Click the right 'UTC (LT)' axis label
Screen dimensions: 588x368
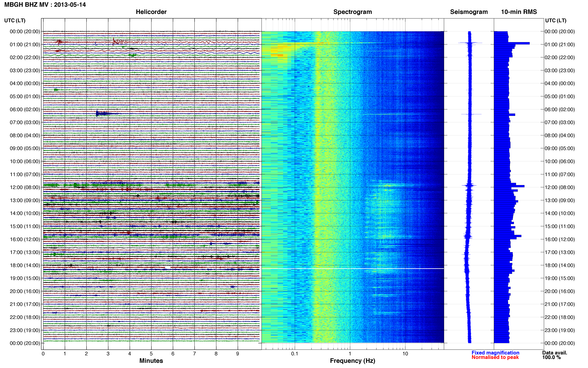click(x=556, y=20)
